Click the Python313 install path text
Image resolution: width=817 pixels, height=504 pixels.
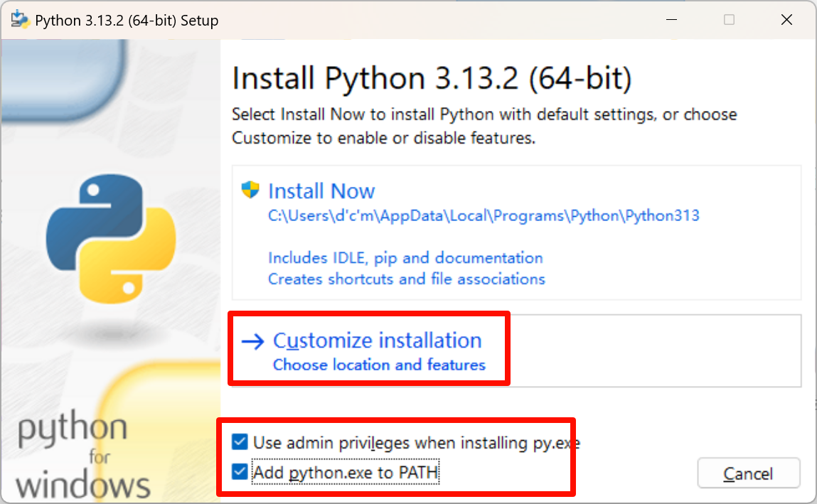point(484,215)
